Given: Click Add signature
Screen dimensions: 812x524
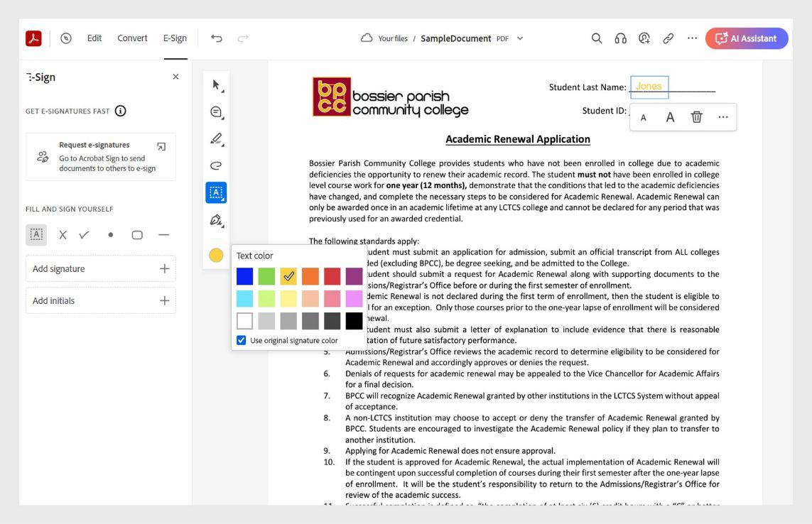Looking at the screenshot, I should 100,268.
